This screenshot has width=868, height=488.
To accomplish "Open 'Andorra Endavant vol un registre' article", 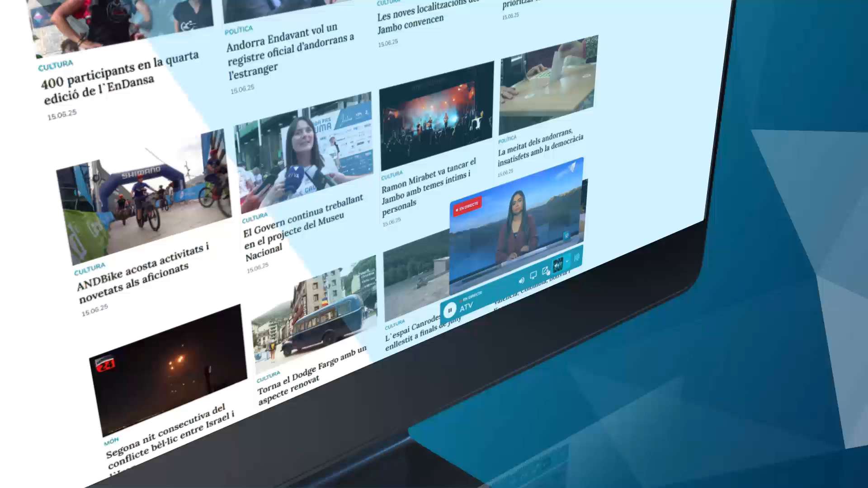I will (290, 51).
